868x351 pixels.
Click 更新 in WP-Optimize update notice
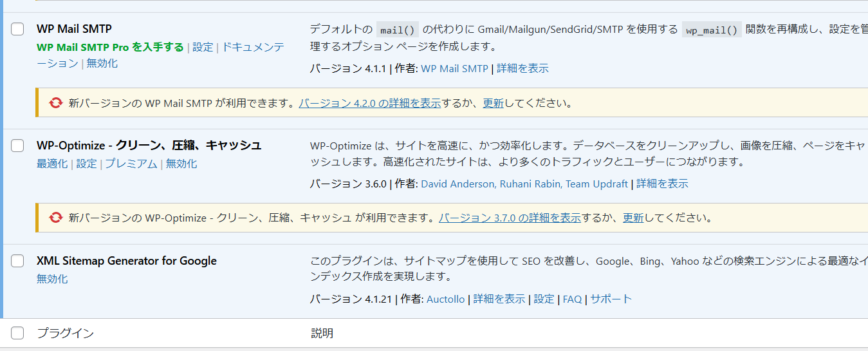[633, 218]
